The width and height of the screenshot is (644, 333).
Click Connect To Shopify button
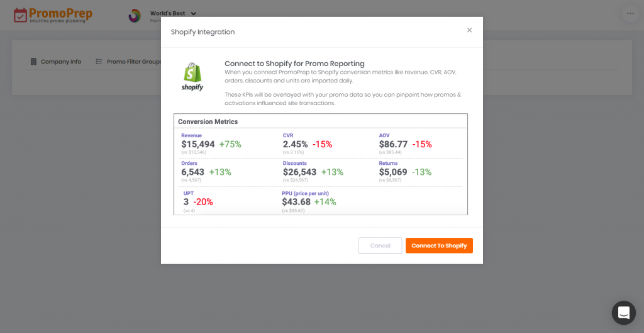439,246
